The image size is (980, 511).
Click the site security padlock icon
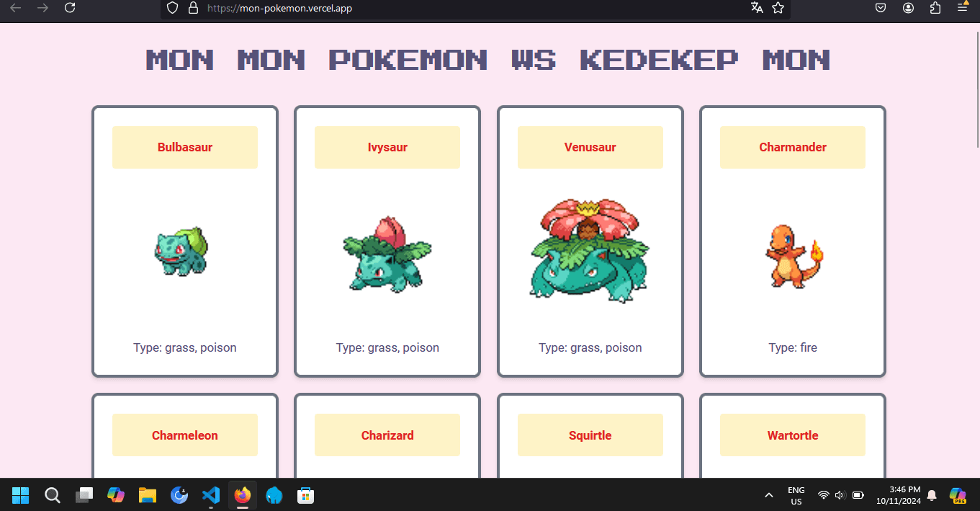click(192, 8)
